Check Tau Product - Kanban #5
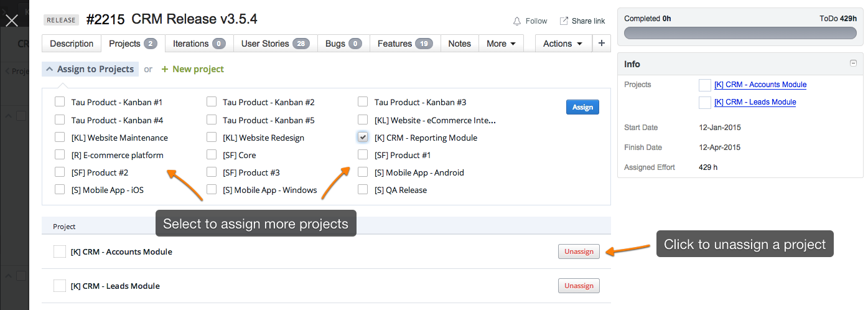Viewport: 868px width, 310px height. click(x=212, y=120)
